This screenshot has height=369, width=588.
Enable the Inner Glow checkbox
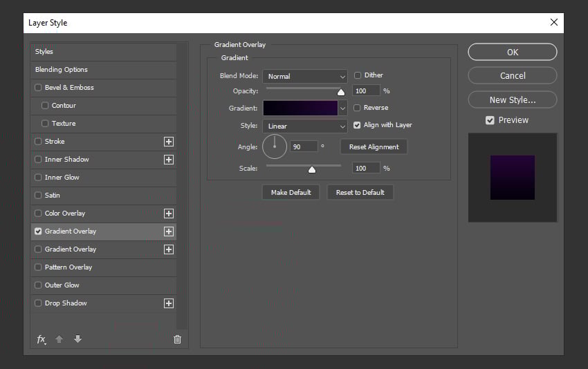[38, 177]
